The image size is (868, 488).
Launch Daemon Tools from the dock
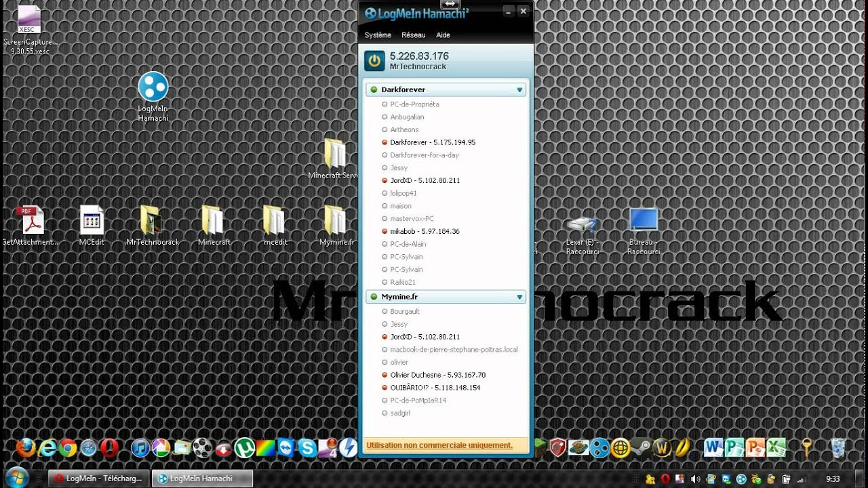[349, 448]
